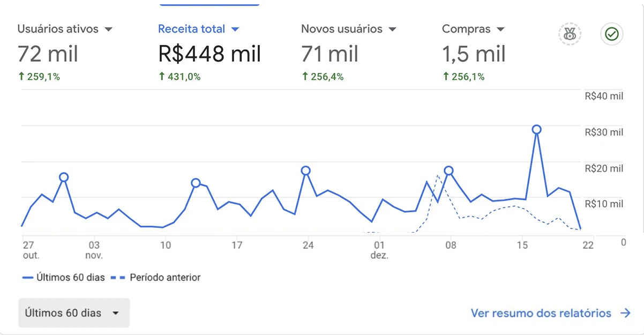
Task: Open the Ver resumo dos relatórios link
Action: click(x=541, y=313)
